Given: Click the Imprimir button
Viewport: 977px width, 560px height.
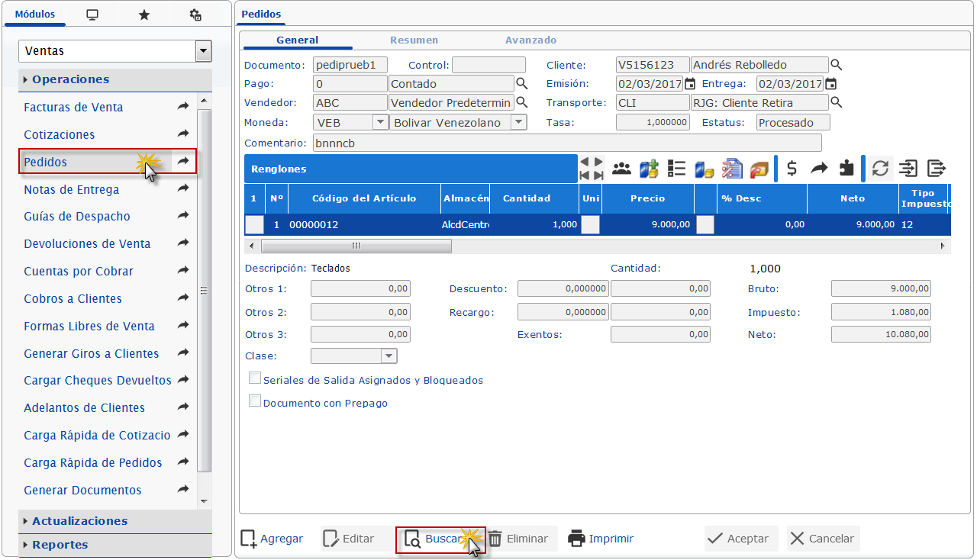Looking at the screenshot, I should tap(601, 539).
